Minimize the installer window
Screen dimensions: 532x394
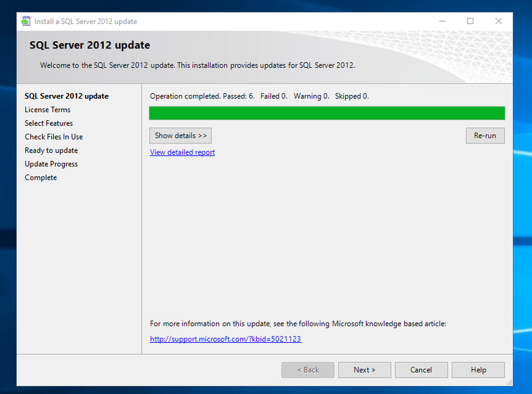pyautogui.click(x=442, y=21)
